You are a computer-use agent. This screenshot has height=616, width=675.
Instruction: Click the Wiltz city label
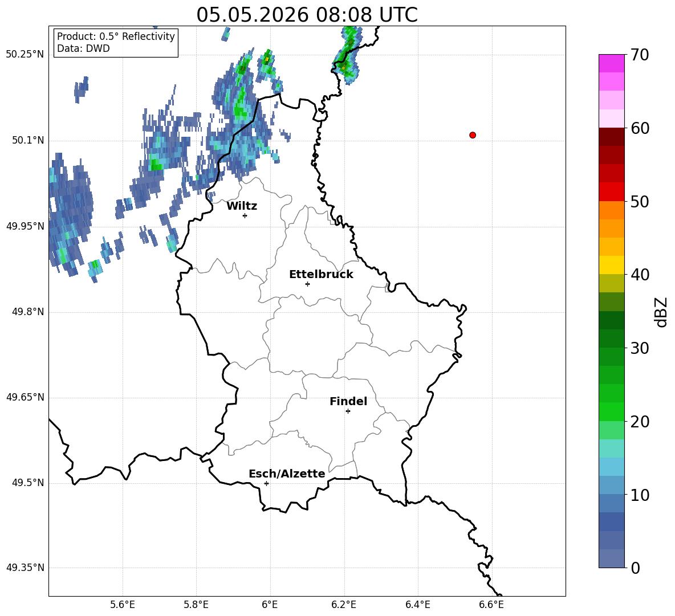(x=242, y=206)
